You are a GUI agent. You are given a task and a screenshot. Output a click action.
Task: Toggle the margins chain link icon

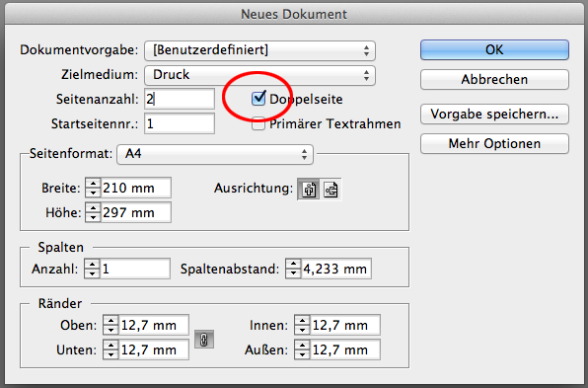[x=204, y=340]
